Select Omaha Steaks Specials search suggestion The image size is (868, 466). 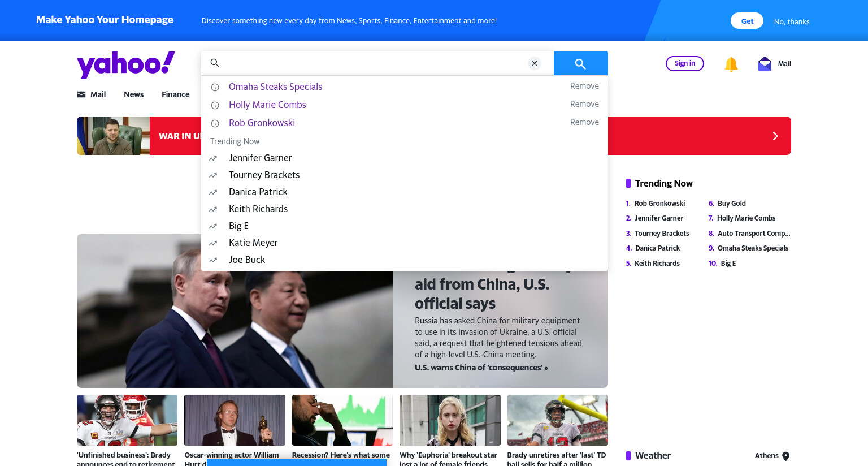(275, 87)
